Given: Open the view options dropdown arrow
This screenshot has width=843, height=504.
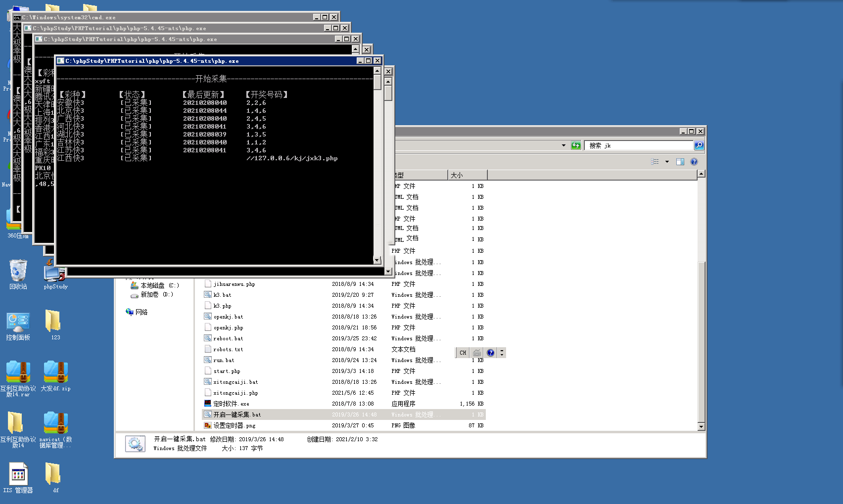Looking at the screenshot, I should 667,162.
